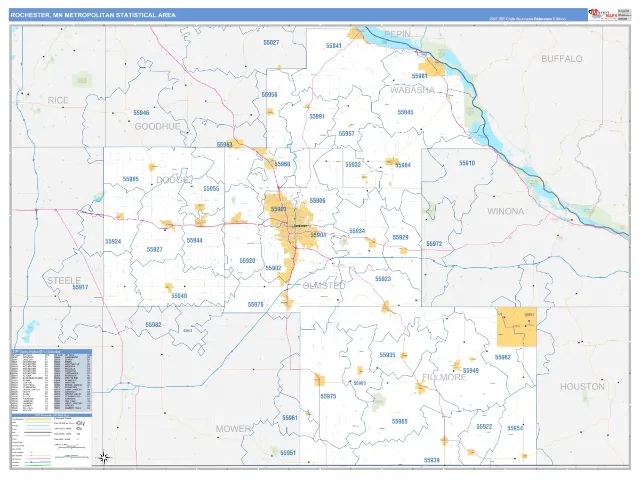Click ZIP code 55945
Image resolution: width=640 pixels, height=480 pixels.
point(405,112)
